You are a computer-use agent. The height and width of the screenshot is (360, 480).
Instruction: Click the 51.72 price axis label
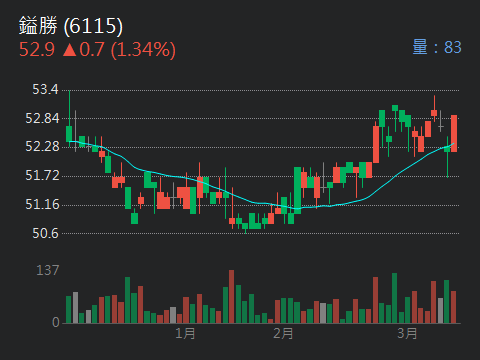[x=42, y=175]
